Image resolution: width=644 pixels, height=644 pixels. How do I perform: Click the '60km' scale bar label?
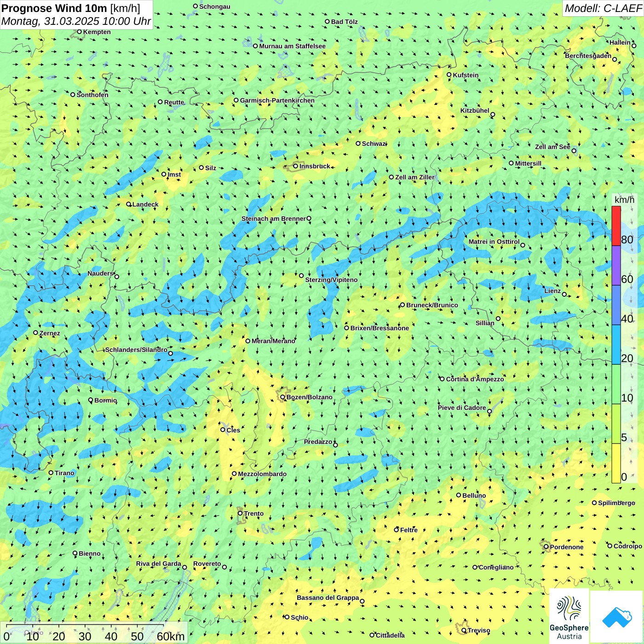(x=171, y=636)
